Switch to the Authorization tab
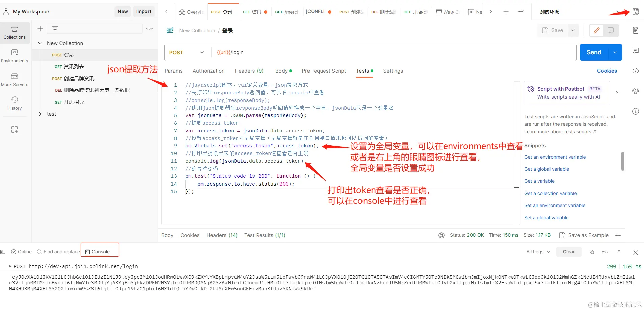Image resolution: width=644 pixels, height=310 pixels. click(209, 71)
